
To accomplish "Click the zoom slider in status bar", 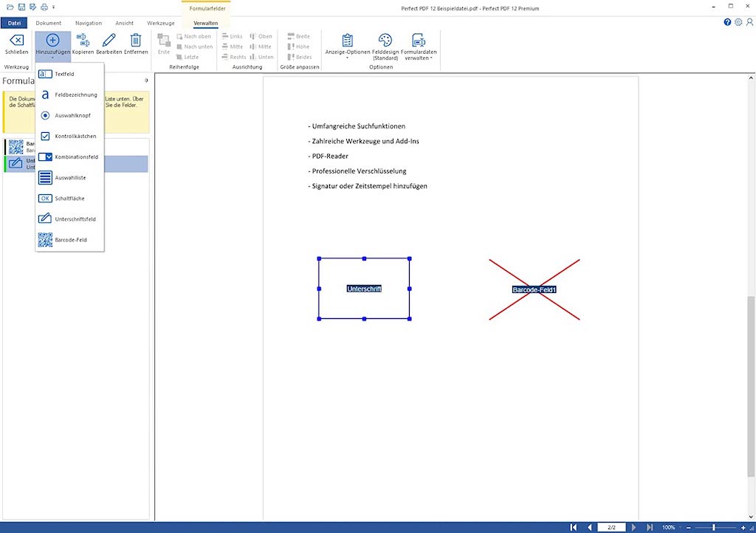I will click(713, 527).
